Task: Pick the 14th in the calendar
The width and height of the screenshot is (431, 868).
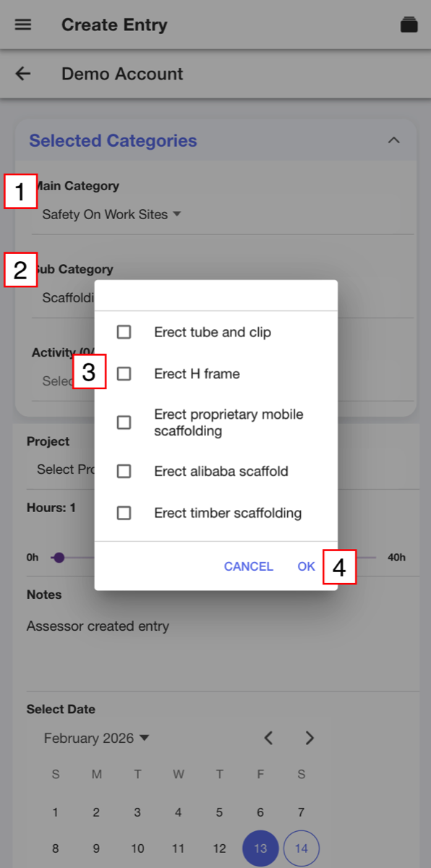Action: 302,848
